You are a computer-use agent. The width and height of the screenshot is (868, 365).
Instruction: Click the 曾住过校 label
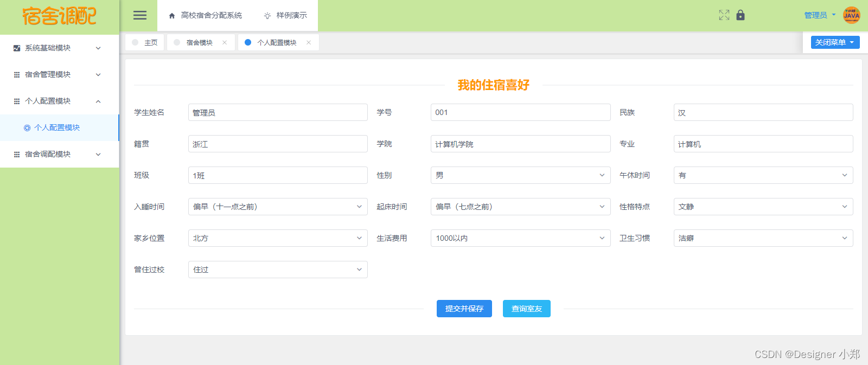[x=149, y=270]
